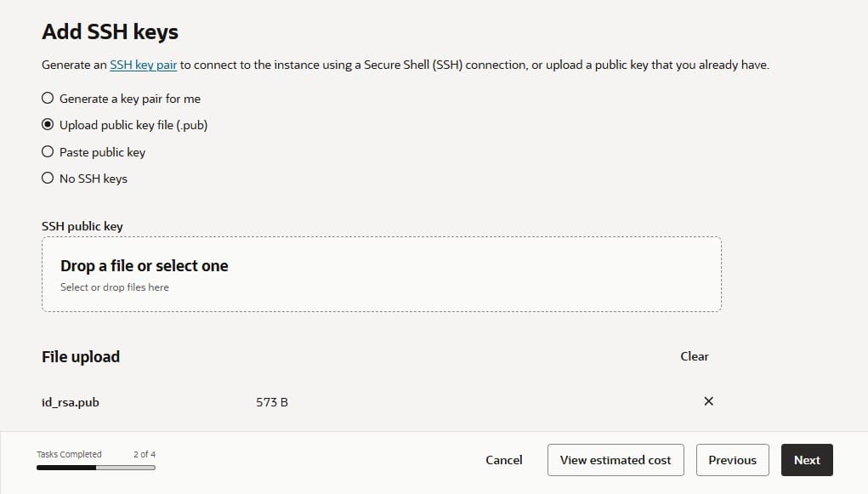Open View estimated cost

616,460
